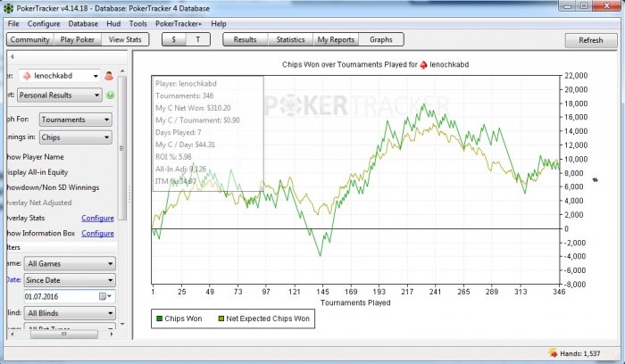Switch to the View Stats tab
The width and height of the screenshot is (625, 364).
point(125,39)
